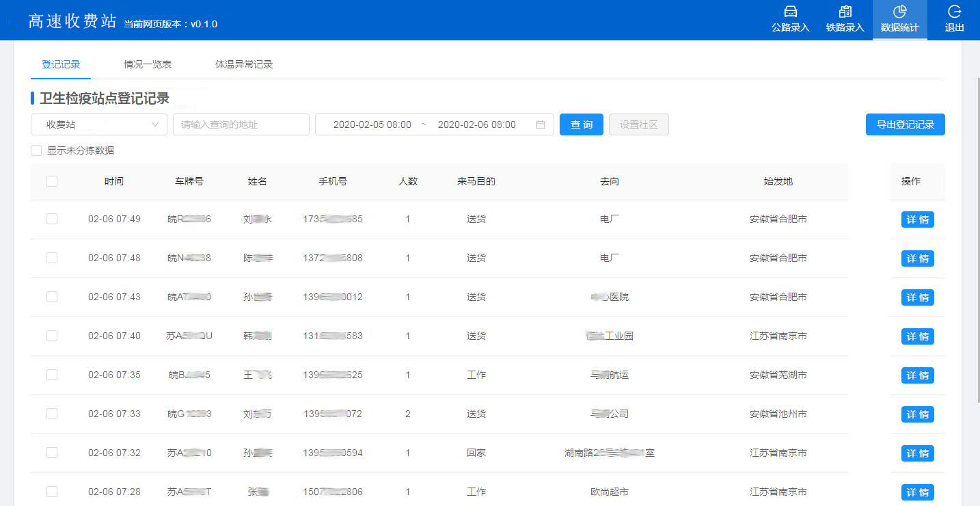This screenshot has width=980, height=506.
Task: Select the 02-06 07:49 row checkbox
Action: (x=52, y=219)
